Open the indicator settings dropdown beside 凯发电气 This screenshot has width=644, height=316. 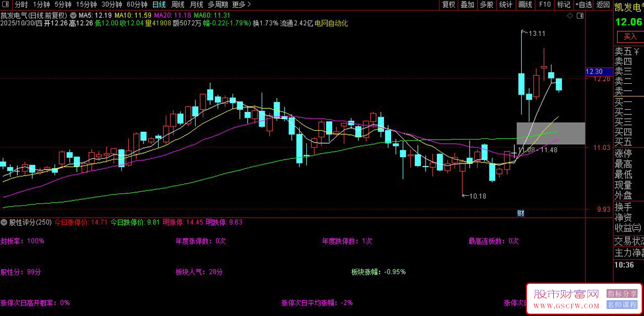pyautogui.click(x=73, y=16)
